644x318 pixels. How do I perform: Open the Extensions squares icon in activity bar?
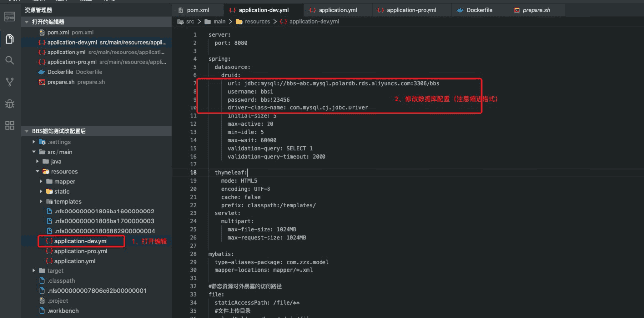pyautogui.click(x=9, y=125)
